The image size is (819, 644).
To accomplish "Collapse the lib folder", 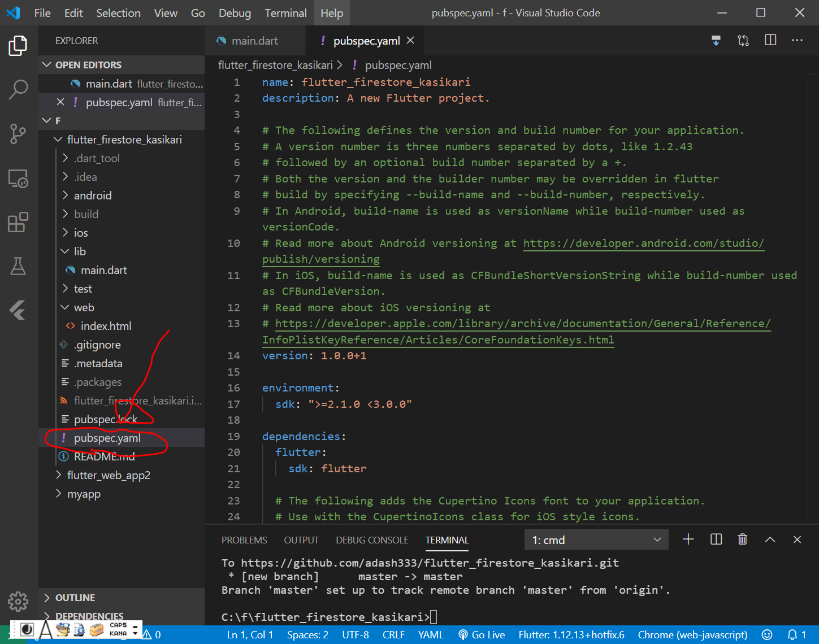I will coord(65,251).
